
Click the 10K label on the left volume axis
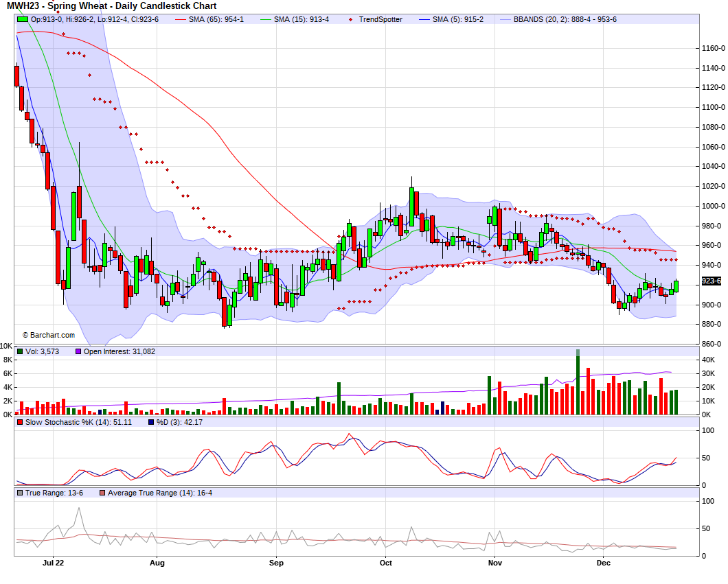[6, 346]
